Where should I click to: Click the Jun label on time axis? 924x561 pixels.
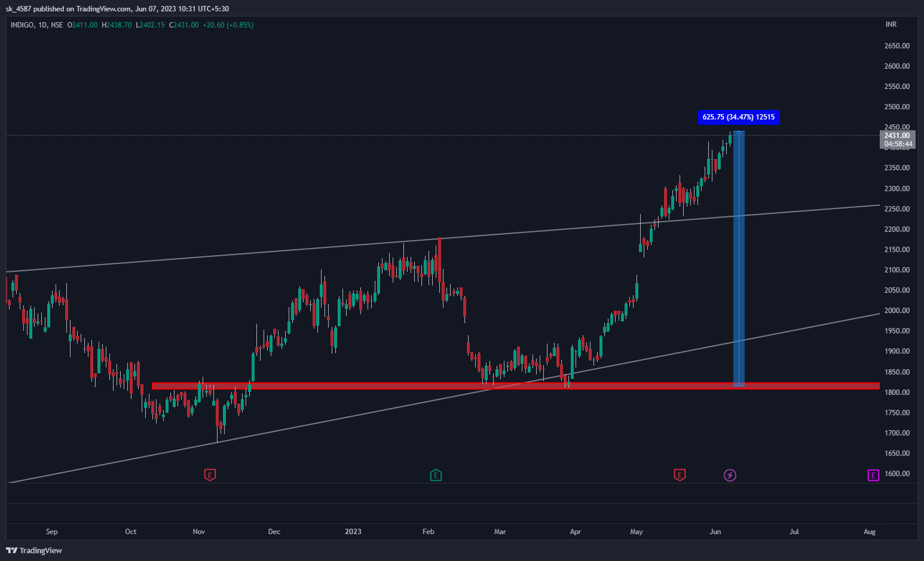[715, 532]
